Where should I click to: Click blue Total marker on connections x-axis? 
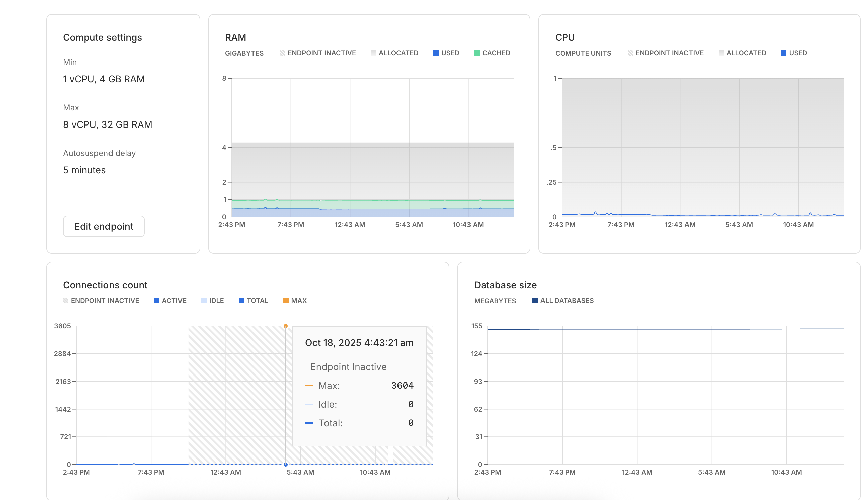(x=286, y=464)
